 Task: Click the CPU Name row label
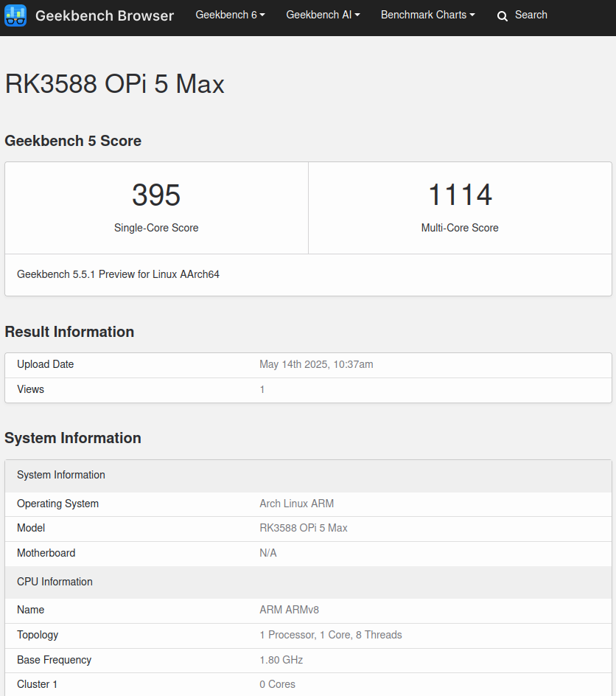30,610
